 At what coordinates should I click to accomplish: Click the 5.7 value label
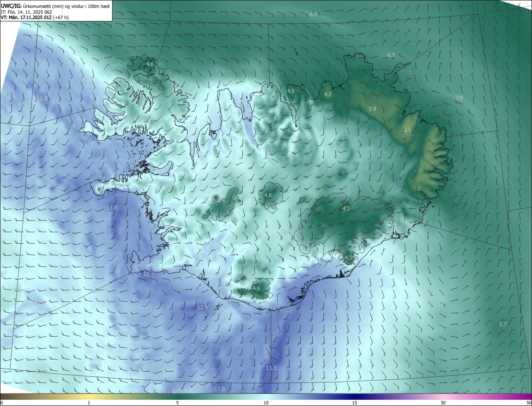[x=503, y=324]
